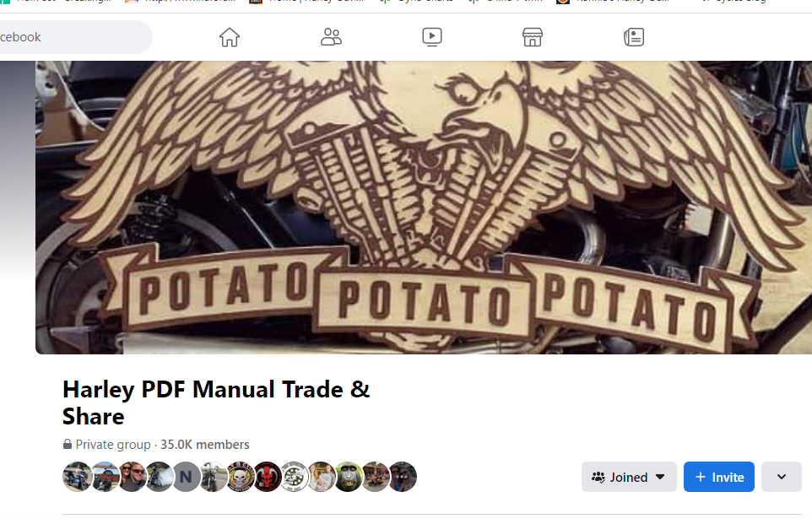Open the Potato eagle cover photo

click(424, 208)
